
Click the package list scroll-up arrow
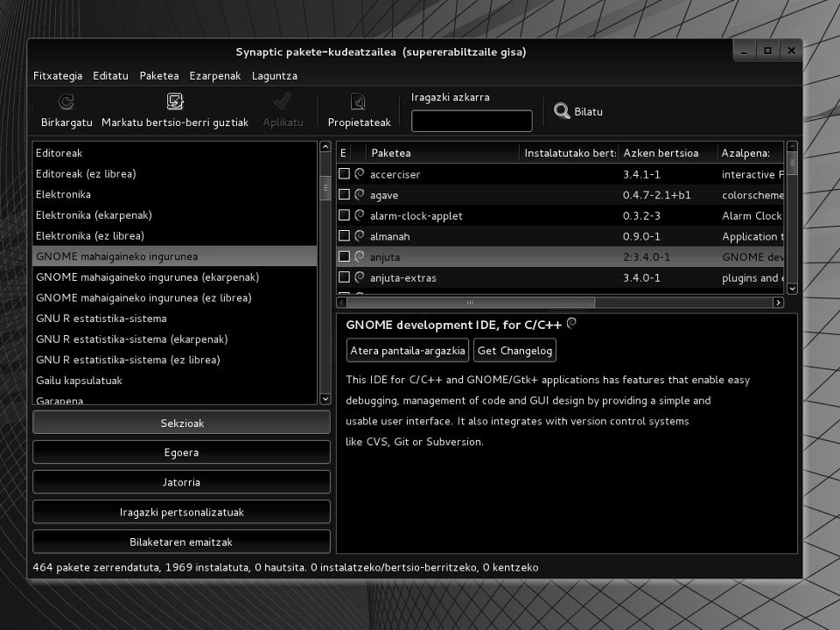coord(792,147)
